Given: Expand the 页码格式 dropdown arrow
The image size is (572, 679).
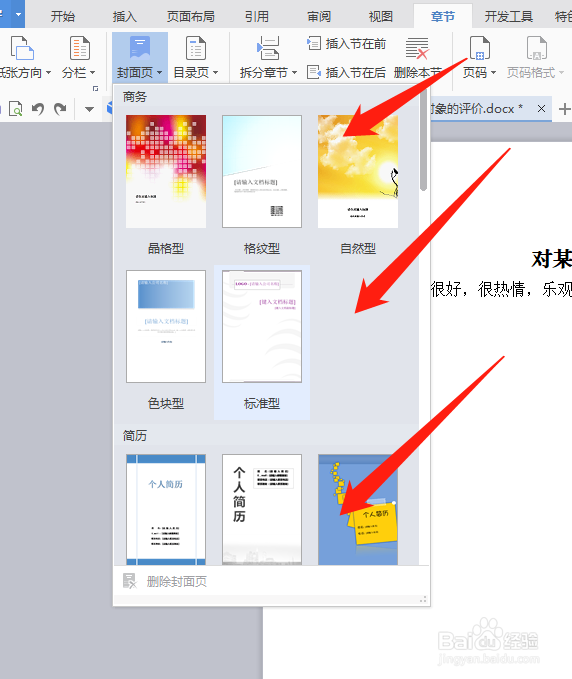Looking at the screenshot, I should click(562, 73).
